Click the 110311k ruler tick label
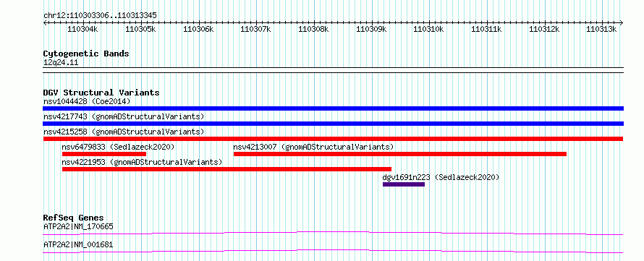644x261 pixels. (486, 29)
